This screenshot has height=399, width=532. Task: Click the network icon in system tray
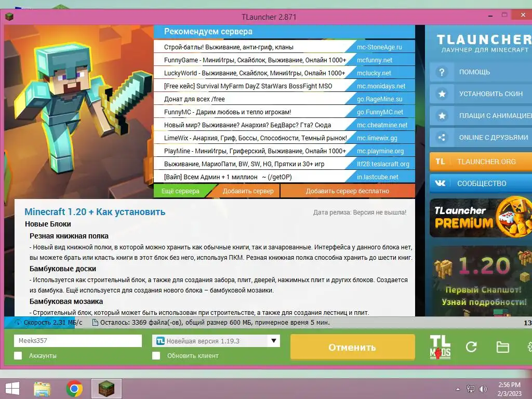coord(470,389)
